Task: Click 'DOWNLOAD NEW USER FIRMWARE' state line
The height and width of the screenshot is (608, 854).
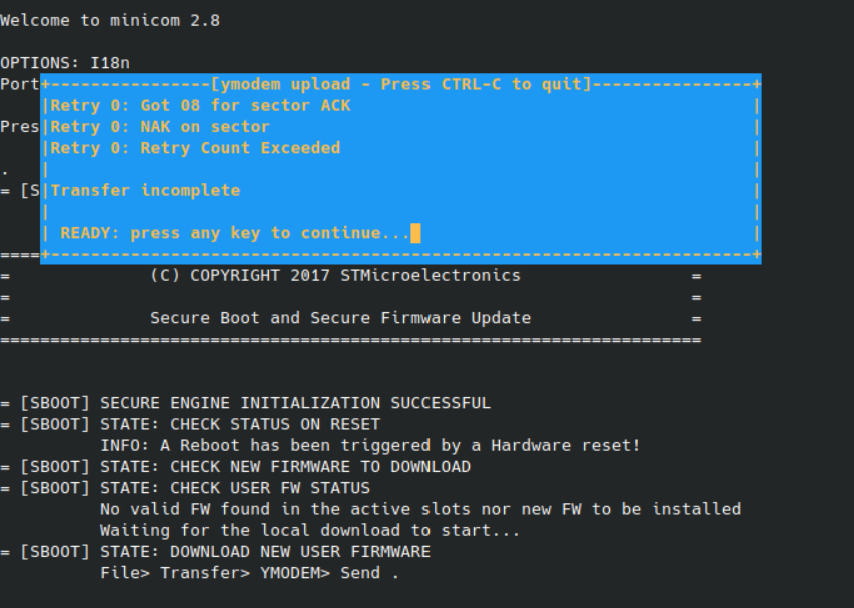Action: (x=216, y=551)
